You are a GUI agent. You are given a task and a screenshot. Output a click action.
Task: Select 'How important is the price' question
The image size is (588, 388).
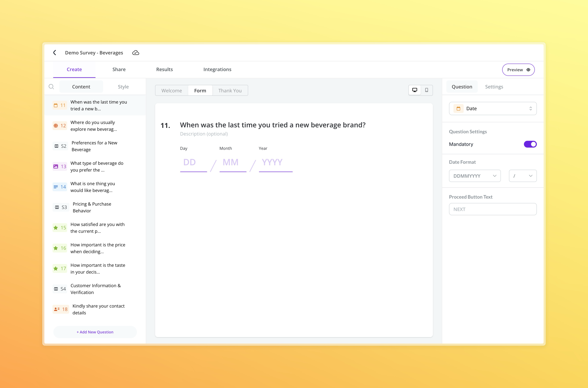[95, 248]
